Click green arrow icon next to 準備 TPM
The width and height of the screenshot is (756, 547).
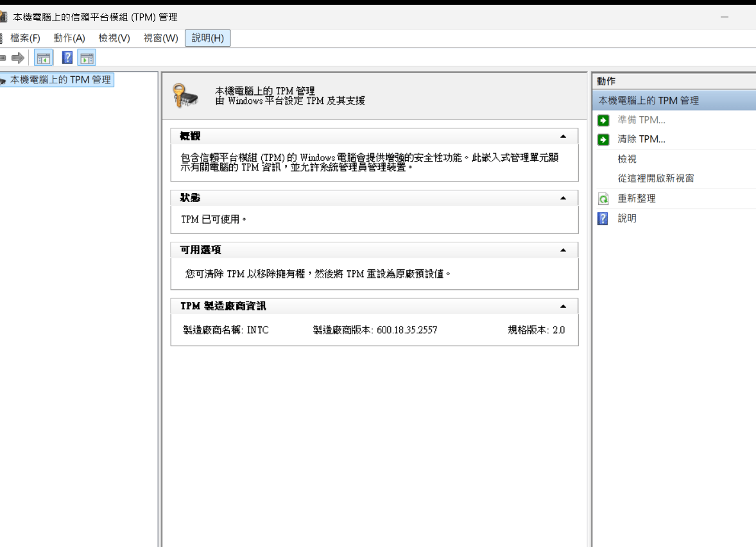click(x=603, y=120)
